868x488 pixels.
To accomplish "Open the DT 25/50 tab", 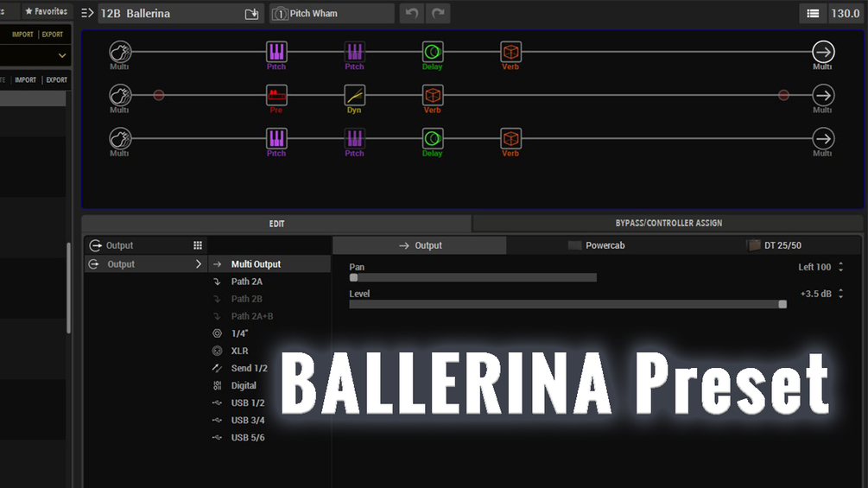I will click(773, 245).
